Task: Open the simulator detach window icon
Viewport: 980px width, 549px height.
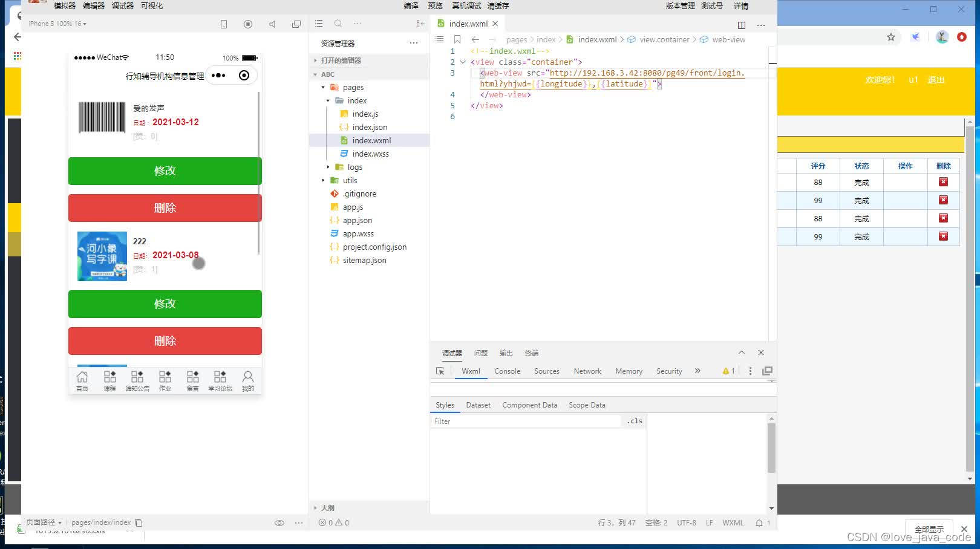Action: tap(296, 24)
